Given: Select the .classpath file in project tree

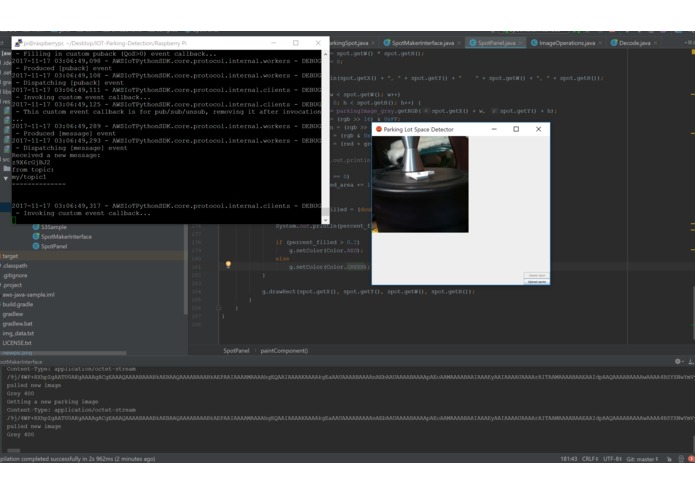Looking at the screenshot, I should [x=15, y=266].
